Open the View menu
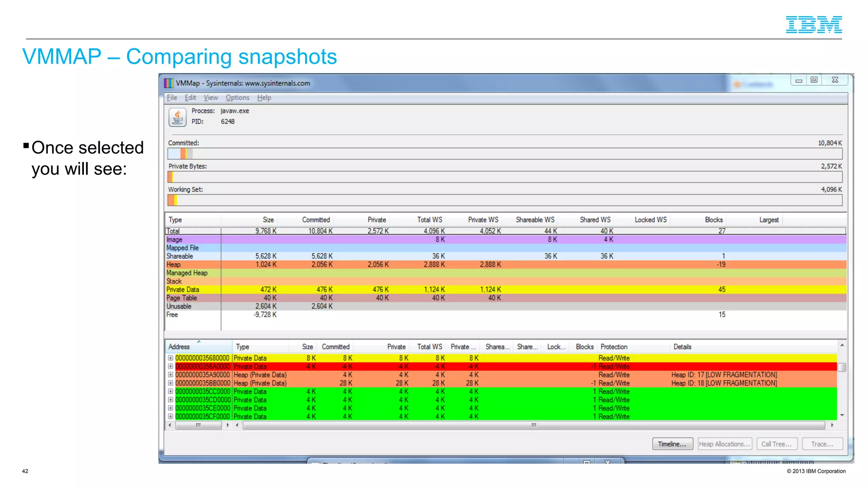The height and width of the screenshot is (488, 868). (x=211, y=98)
